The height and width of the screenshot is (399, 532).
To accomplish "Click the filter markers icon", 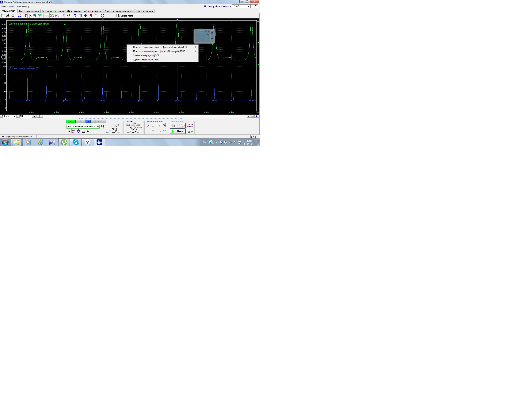I will 75,16.
